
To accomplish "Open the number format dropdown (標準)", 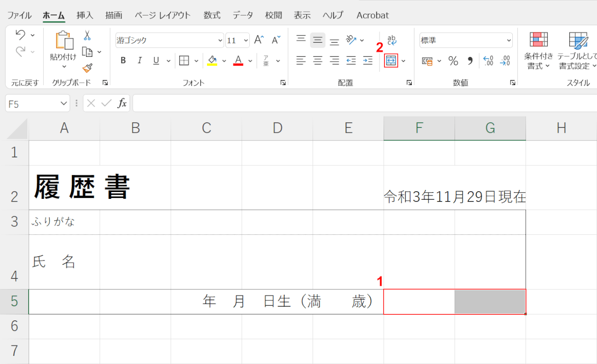I will (x=508, y=40).
